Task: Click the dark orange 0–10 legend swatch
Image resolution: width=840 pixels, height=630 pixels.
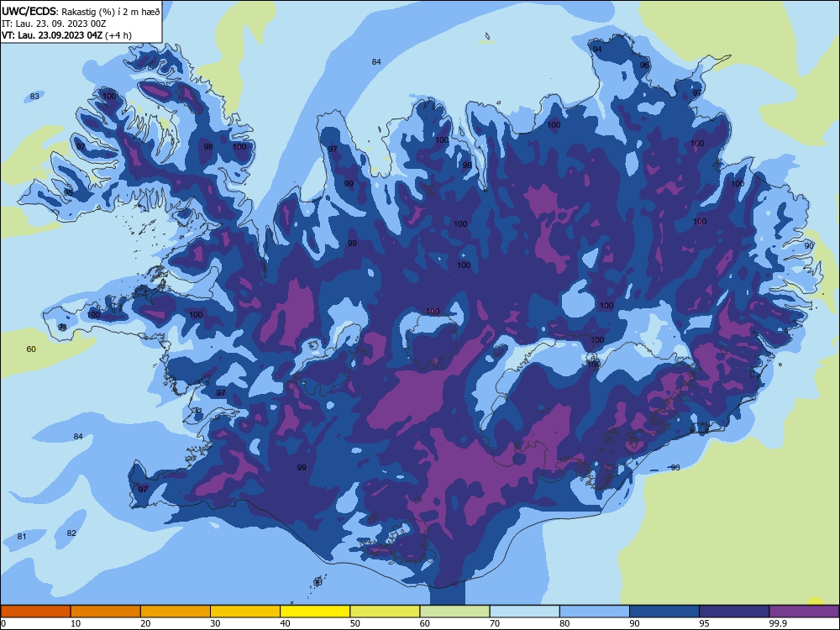Action: pos(35,612)
